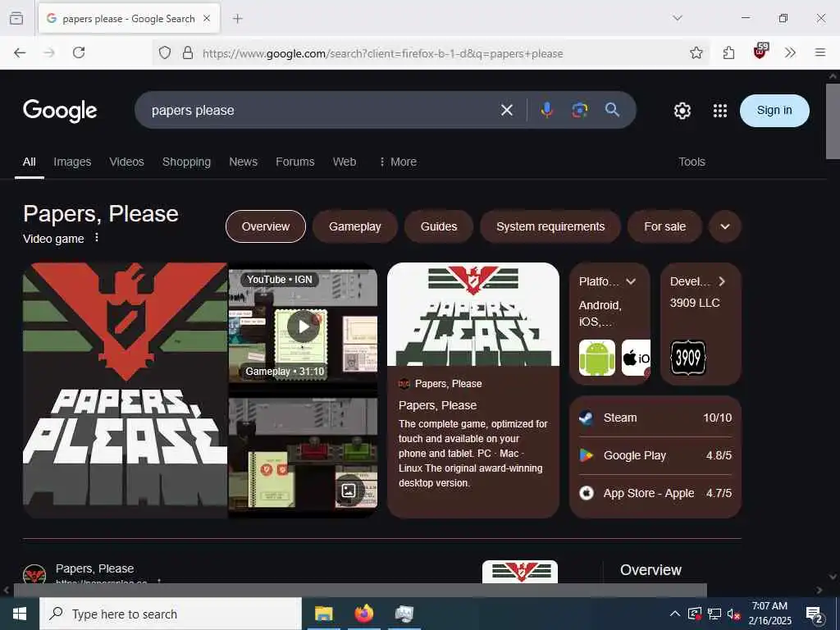The height and width of the screenshot is (630, 840).
Task: Switch to Forums results tab
Action: (x=294, y=162)
